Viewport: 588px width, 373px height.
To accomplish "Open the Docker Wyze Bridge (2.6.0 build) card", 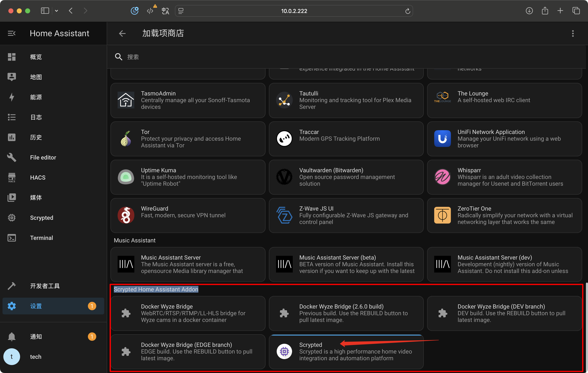I will 346,313.
